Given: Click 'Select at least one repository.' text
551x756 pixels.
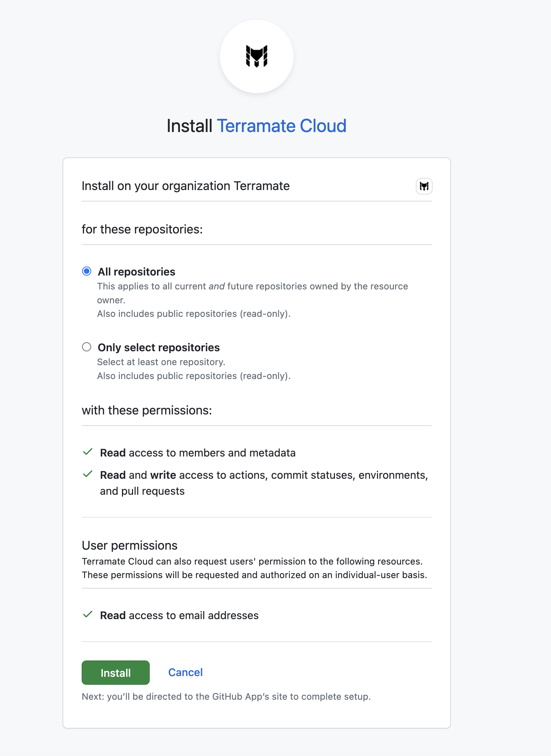Looking at the screenshot, I should pos(161,362).
